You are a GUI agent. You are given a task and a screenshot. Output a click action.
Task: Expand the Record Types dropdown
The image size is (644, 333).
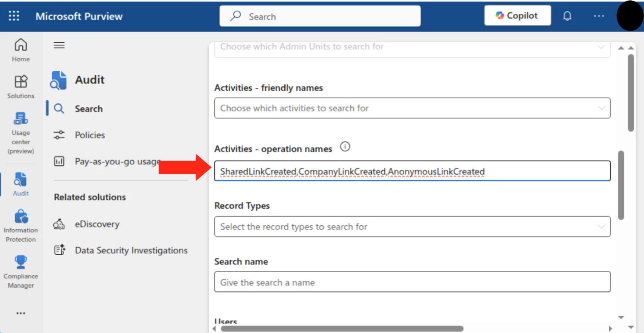412,227
